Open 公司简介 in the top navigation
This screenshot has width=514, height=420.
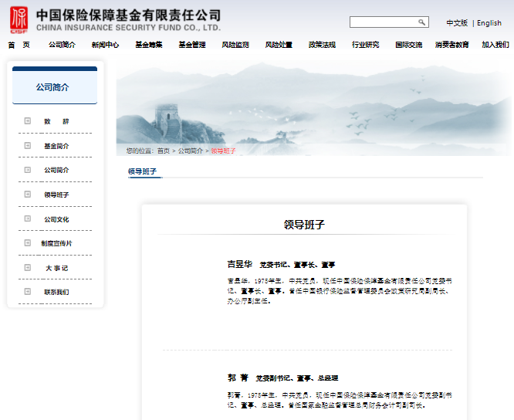tap(62, 45)
